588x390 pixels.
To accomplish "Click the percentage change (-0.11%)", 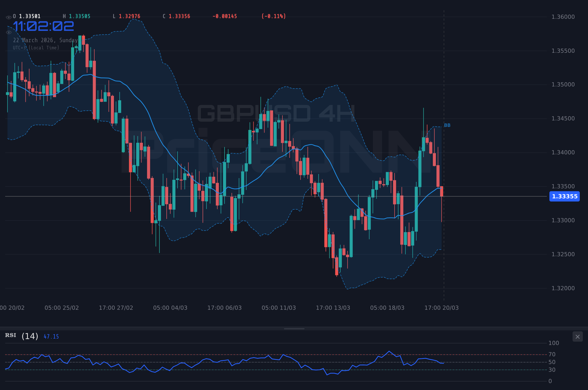I will click(x=273, y=16).
